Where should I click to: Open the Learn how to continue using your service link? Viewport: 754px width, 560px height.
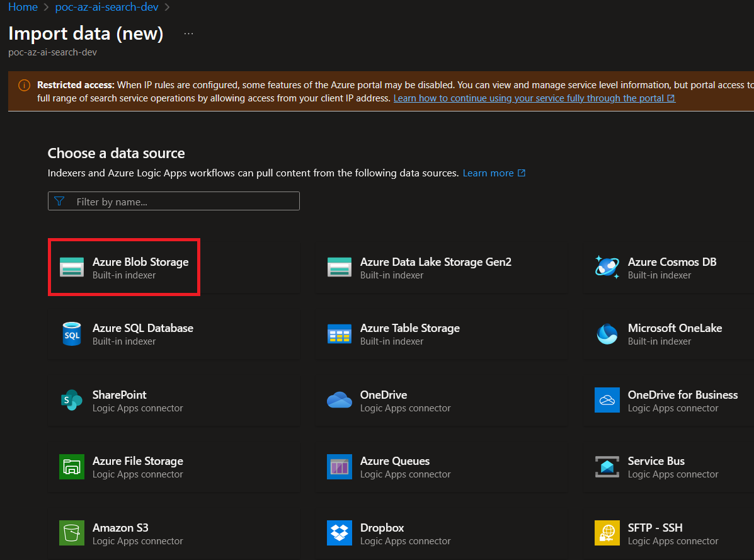click(534, 98)
